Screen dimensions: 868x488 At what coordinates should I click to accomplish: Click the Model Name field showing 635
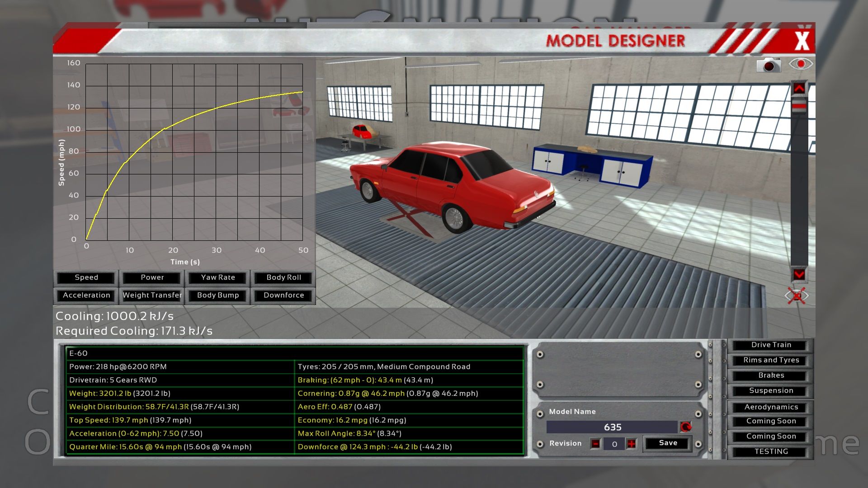click(612, 427)
